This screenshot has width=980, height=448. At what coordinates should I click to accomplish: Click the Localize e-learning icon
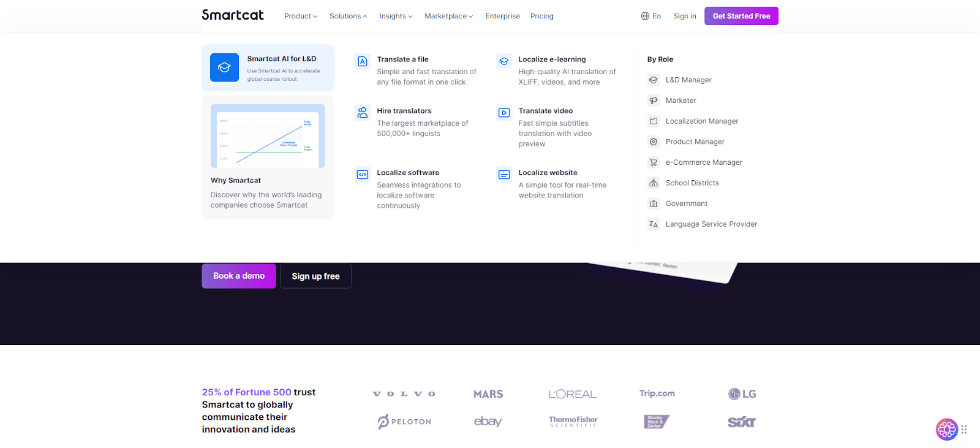pos(504,61)
